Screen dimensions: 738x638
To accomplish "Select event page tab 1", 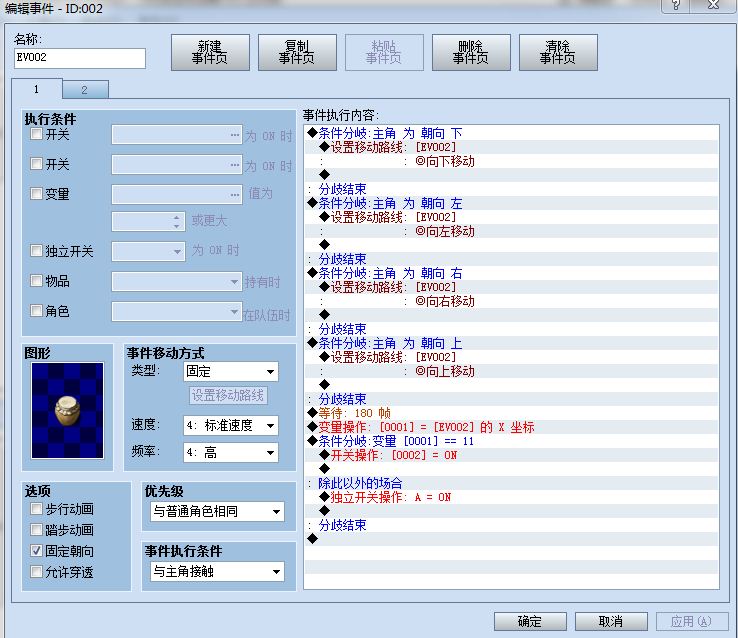I will click(x=37, y=89).
